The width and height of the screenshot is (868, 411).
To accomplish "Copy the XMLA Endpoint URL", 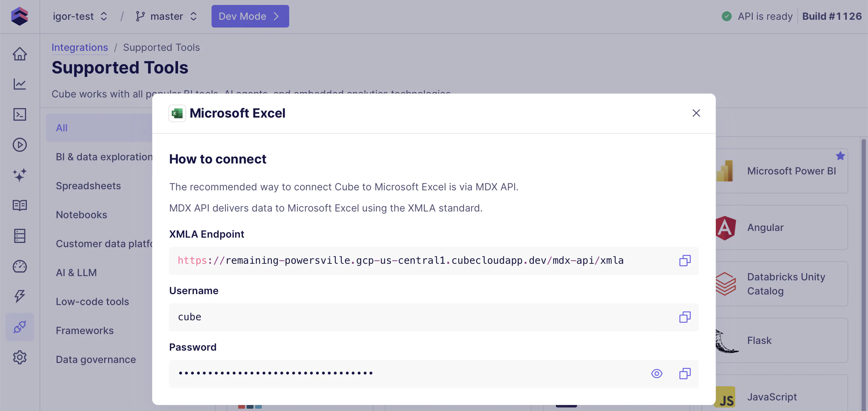I will tap(685, 261).
